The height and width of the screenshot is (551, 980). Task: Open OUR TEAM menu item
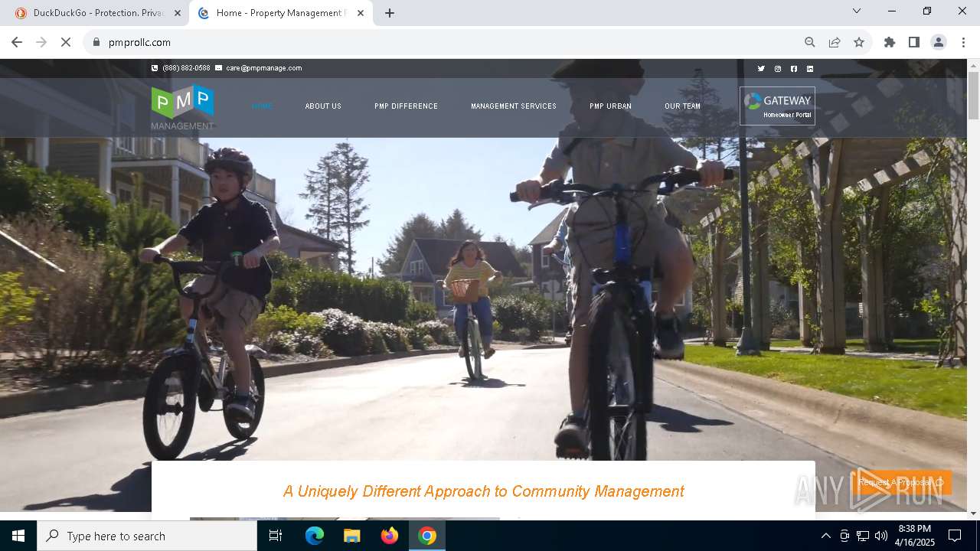(682, 106)
